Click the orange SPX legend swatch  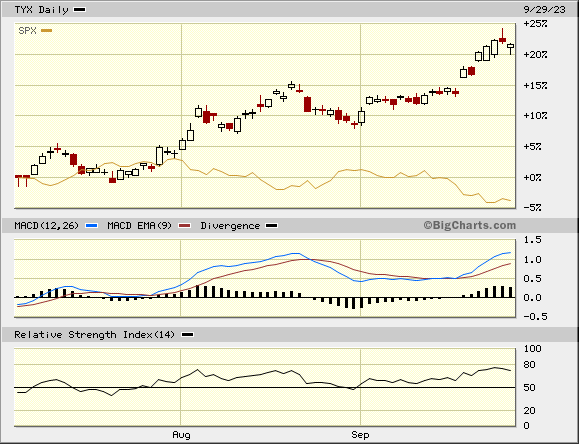coord(46,31)
